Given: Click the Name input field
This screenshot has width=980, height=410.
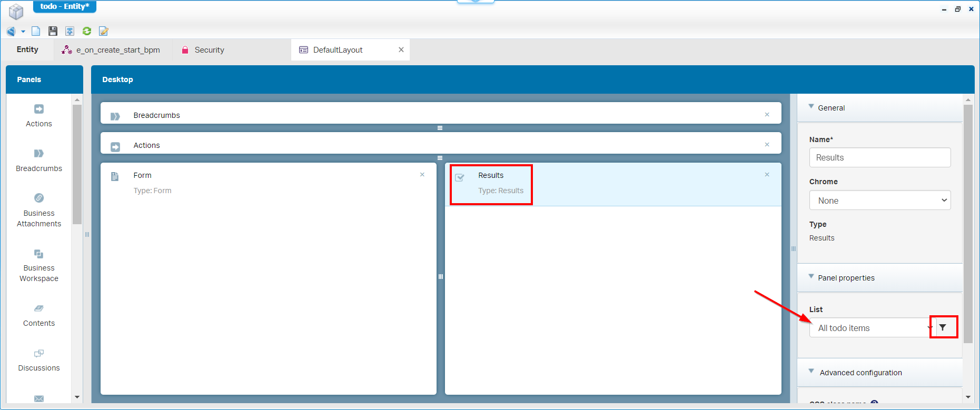Looking at the screenshot, I should (x=879, y=157).
